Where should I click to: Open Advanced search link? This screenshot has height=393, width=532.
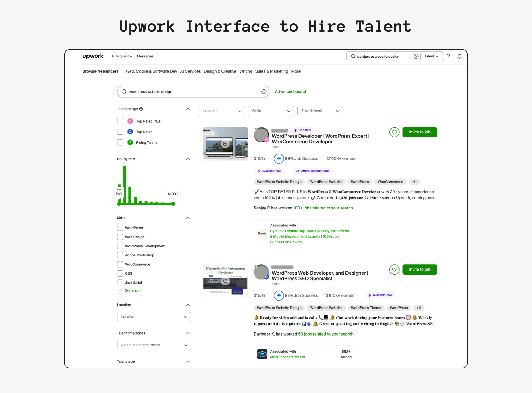[291, 92]
